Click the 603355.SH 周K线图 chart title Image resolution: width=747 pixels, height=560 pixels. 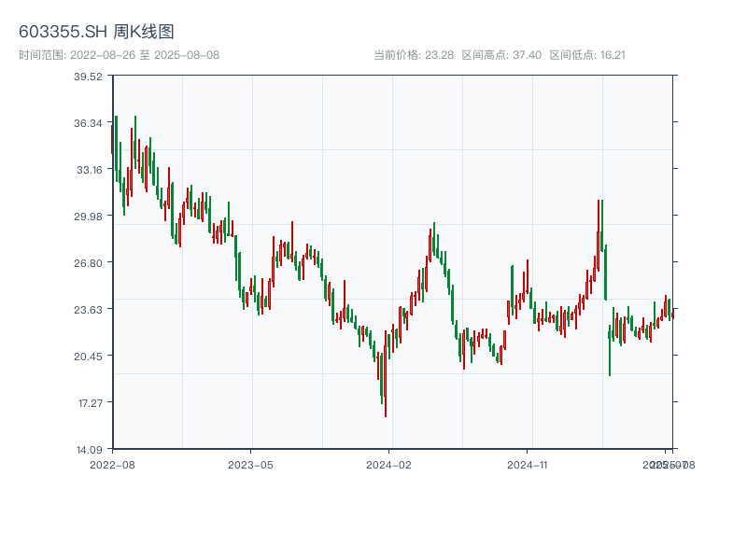point(96,33)
